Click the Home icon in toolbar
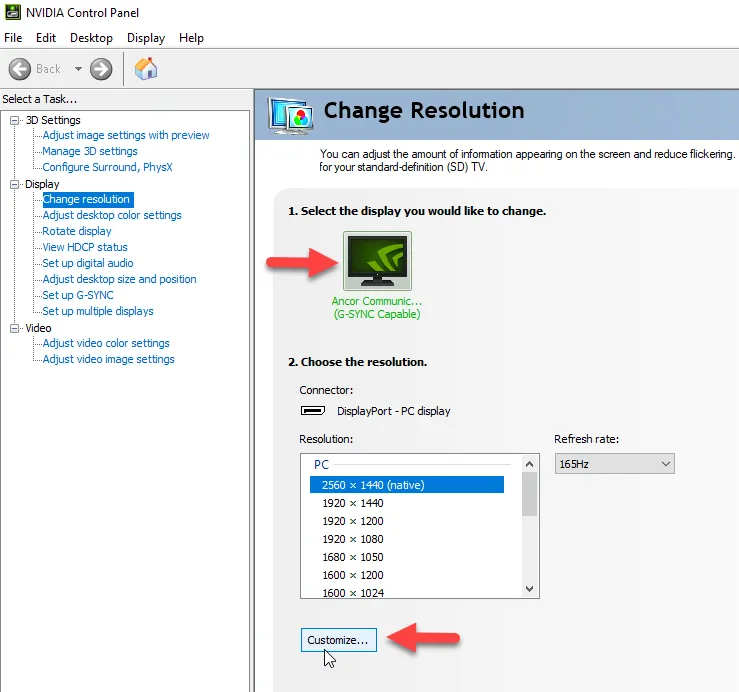 [146, 69]
